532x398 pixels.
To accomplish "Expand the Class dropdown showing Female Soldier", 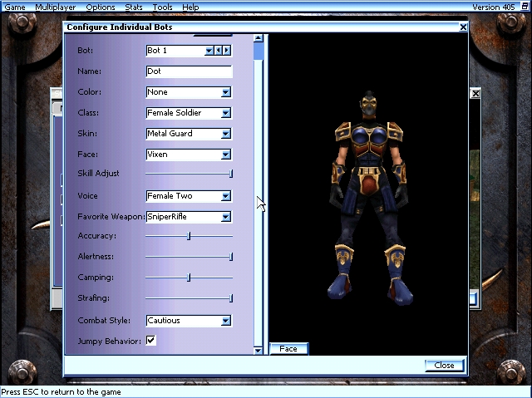I will tap(225, 113).
